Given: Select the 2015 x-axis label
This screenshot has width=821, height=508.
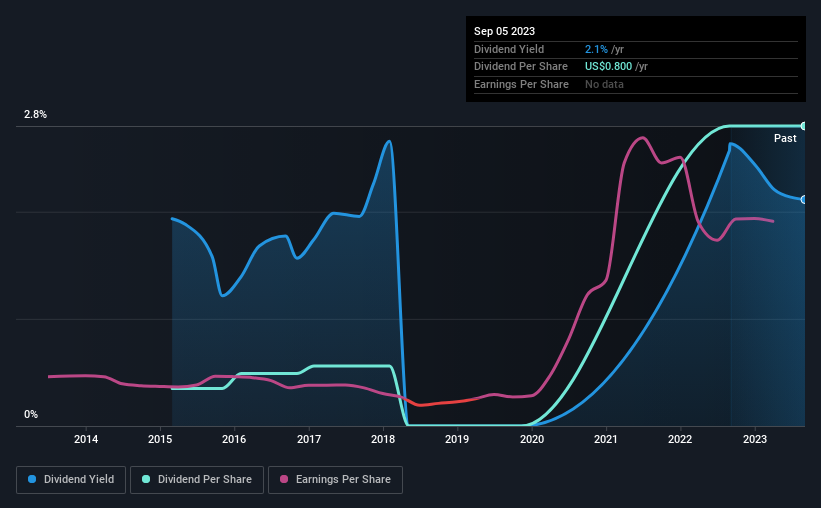Looking at the screenshot, I should [x=160, y=439].
